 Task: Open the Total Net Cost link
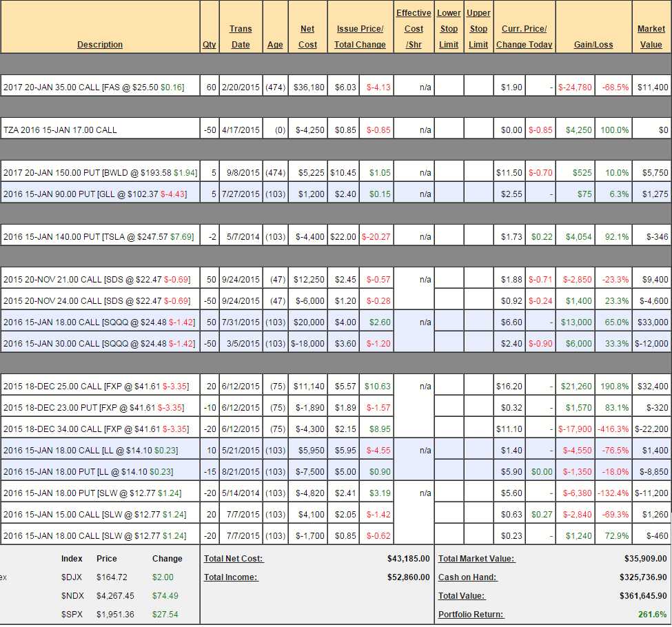point(234,559)
